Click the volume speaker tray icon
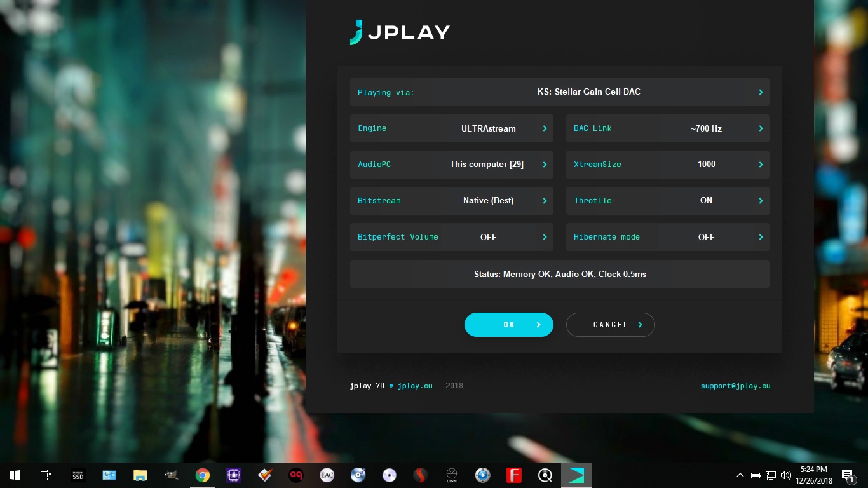This screenshot has height=488, width=868. [786, 475]
